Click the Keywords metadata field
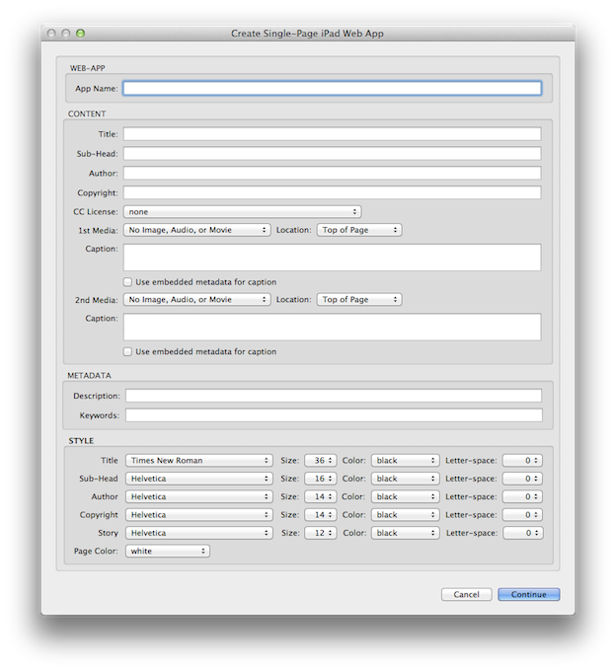The image size is (616, 672). 334,415
